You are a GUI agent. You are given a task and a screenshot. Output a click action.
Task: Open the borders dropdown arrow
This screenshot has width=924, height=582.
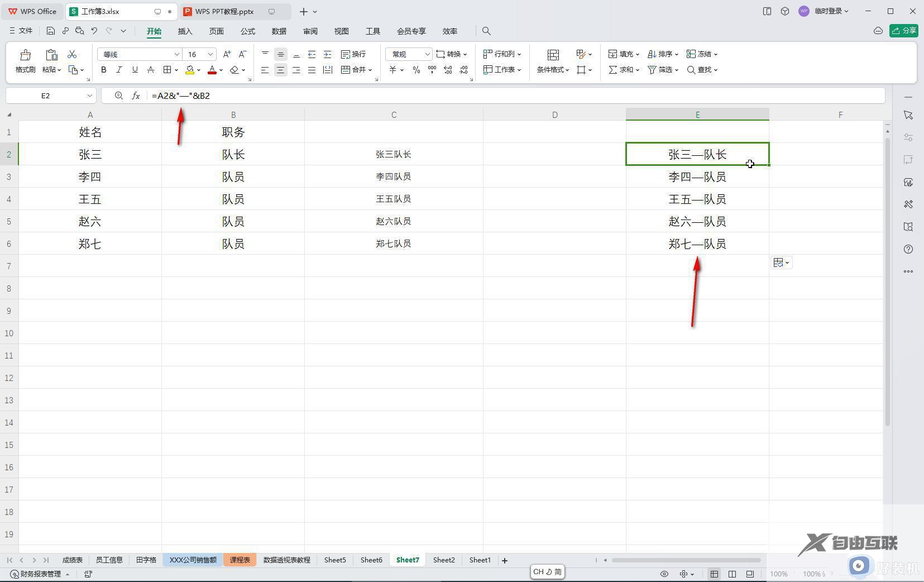176,70
